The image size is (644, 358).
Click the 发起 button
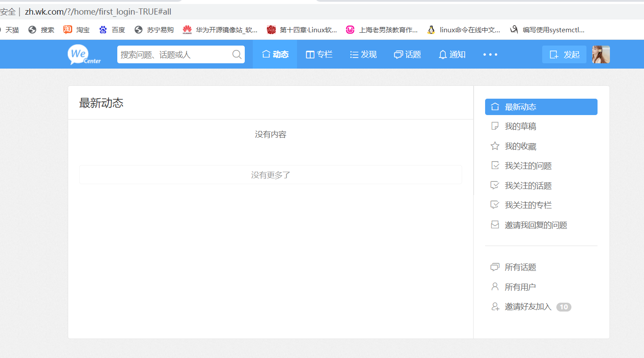[x=564, y=54]
